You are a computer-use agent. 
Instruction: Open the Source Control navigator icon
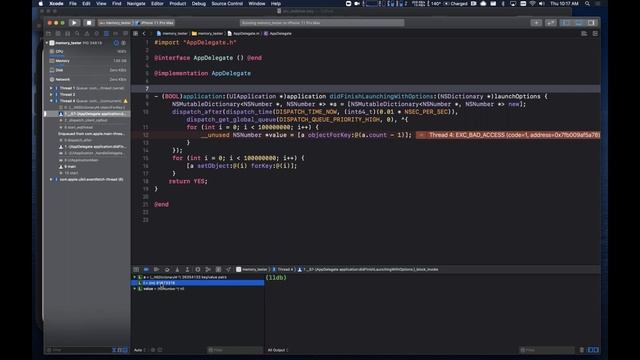(58, 33)
